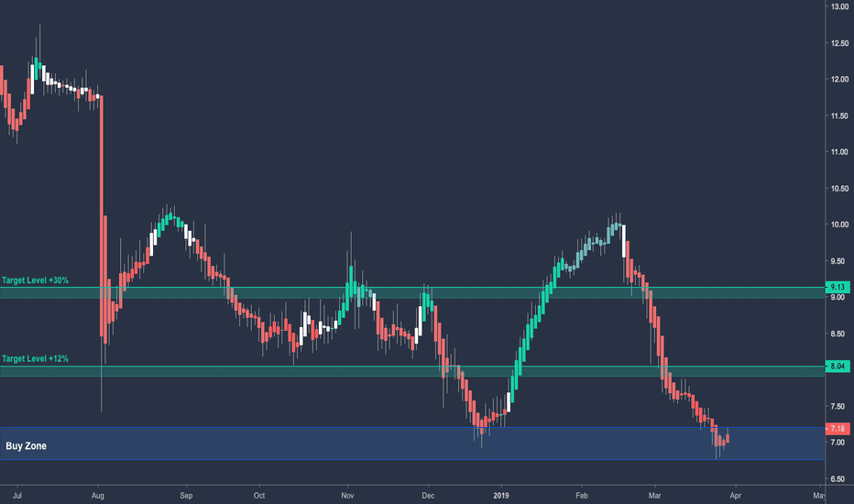Click the 7.50 price axis label
854x504 pixels.
pos(838,407)
